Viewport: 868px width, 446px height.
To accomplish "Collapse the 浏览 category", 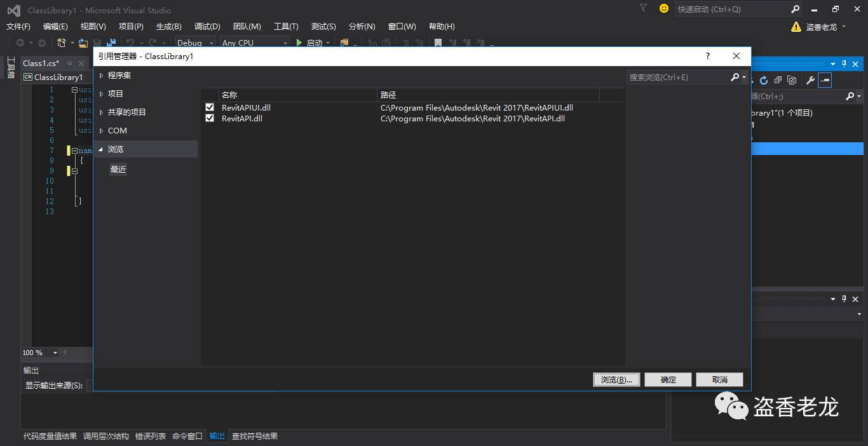I will click(101, 149).
